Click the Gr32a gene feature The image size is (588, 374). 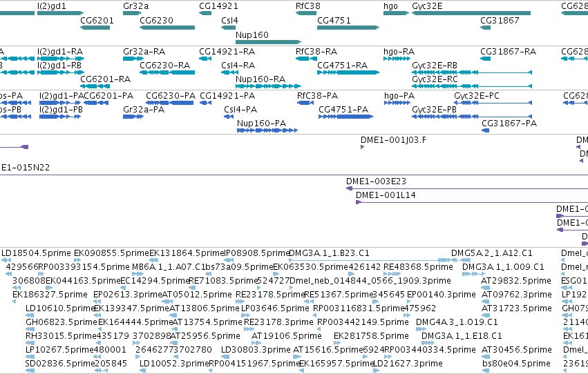pos(133,13)
